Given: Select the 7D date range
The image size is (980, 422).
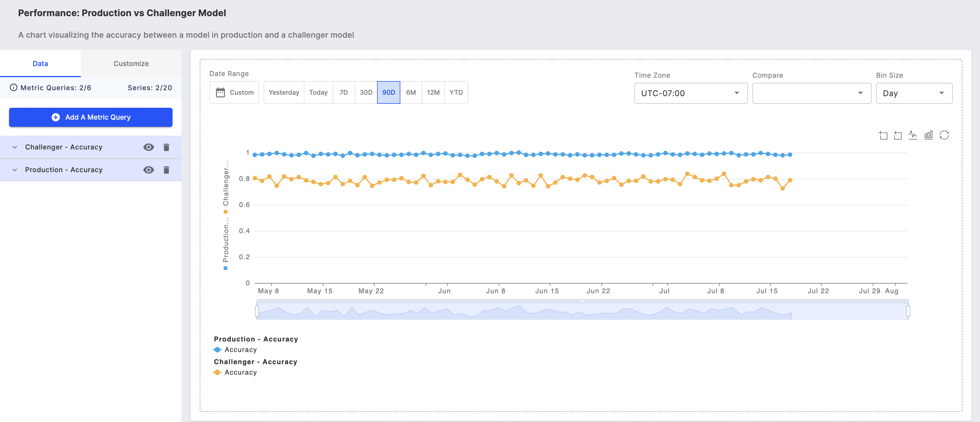Looking at the screenshot, I should click(344, 92).
